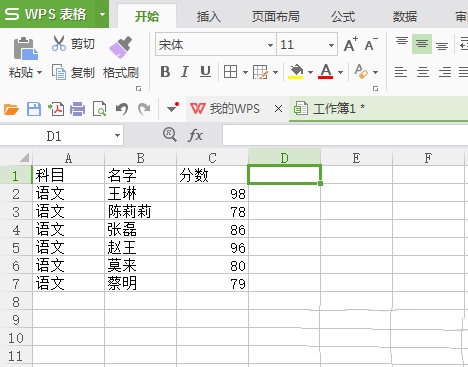
Task: Print with the printer icon
Action: (x=77, y=109)
